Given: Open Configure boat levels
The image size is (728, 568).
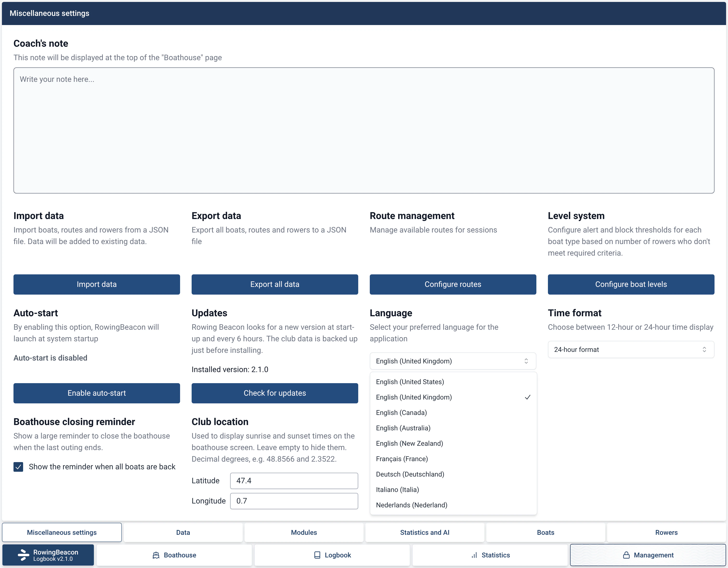Looking at the screenshot, I should [631, 284].
